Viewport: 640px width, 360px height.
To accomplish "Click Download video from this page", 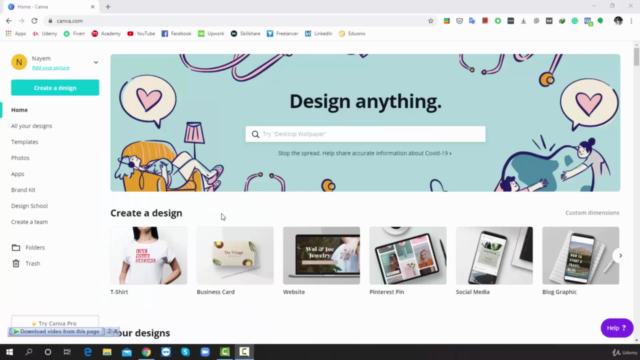I will tap(57, 331).
